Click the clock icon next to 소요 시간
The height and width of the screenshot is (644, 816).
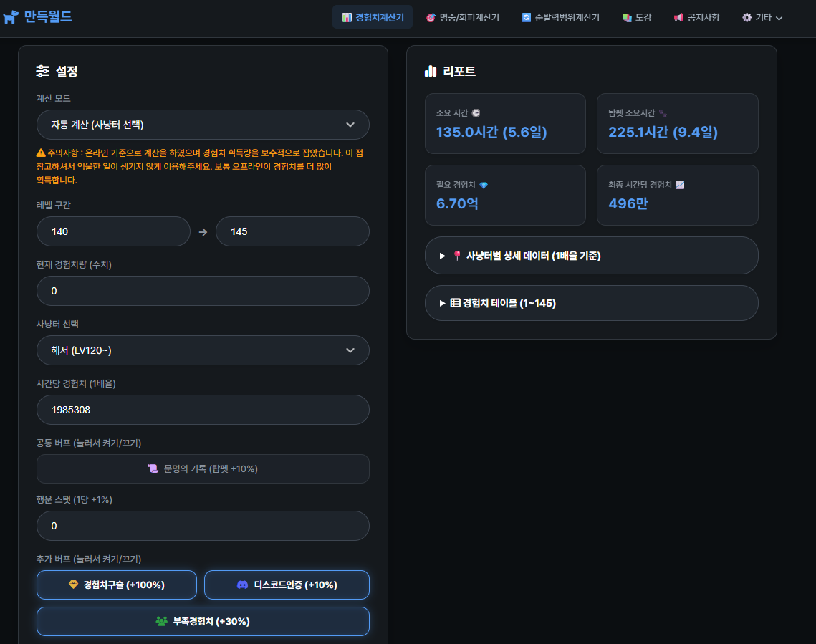[476, 113]
